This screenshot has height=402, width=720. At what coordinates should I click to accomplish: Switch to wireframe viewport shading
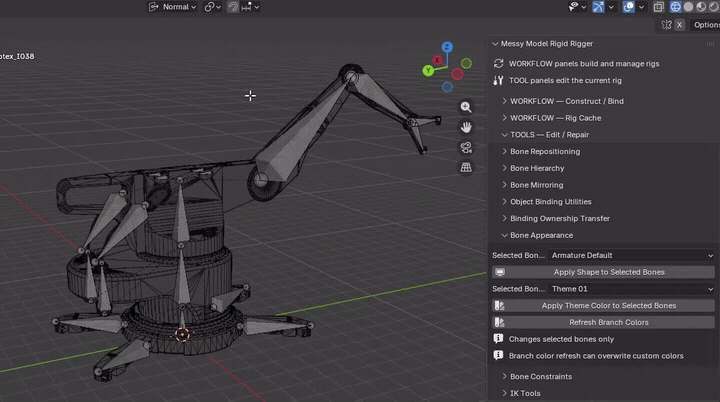[675, 7]
